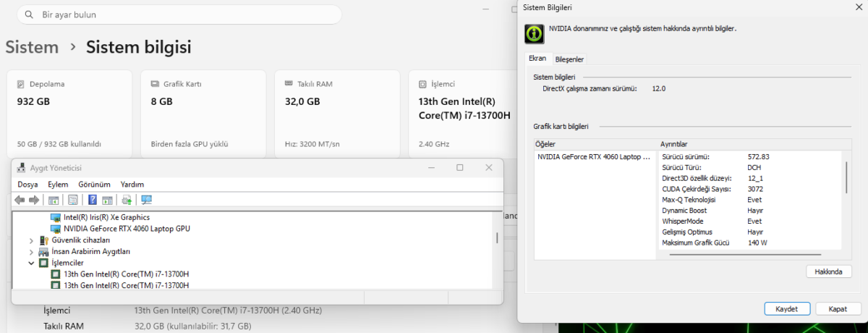Switch to the Bileşenler tab
The image size is (868, 333).
(569, 59)
